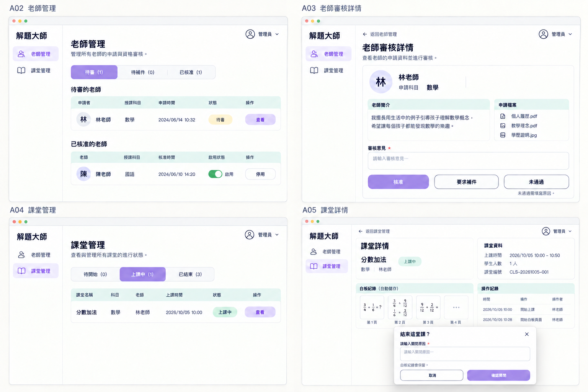Click 林 avatar in 待審的老師 table
This screenshot has width=588, height=392.
coord(83,119)
